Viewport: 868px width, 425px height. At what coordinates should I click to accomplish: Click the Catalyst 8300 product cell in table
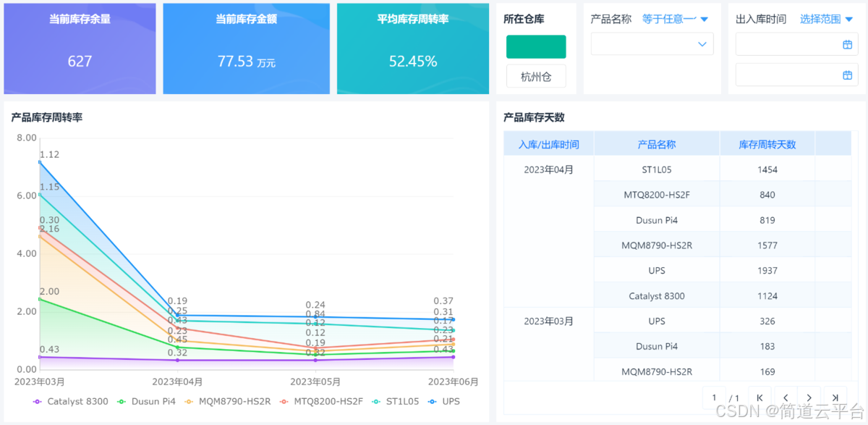(x=657, y=295)
